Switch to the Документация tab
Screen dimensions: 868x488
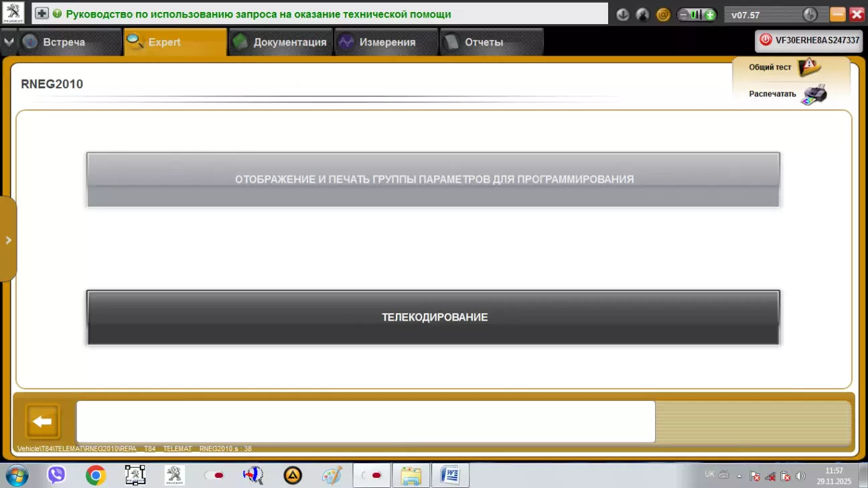pos(282,42)
